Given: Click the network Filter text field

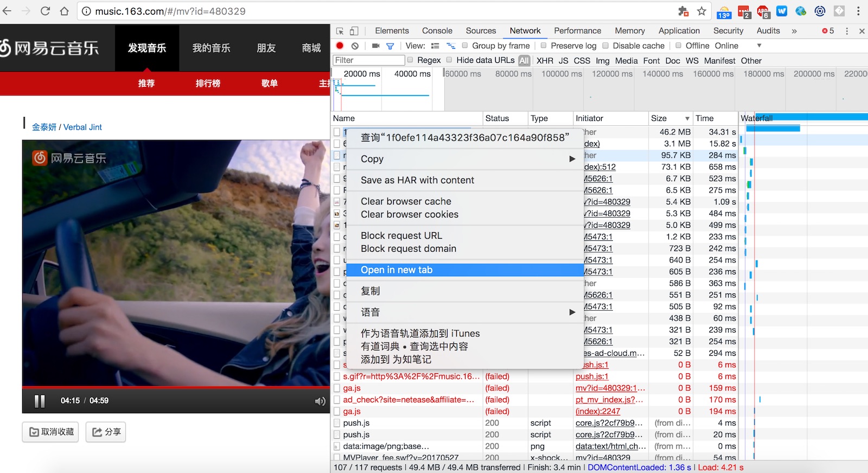Looking at the screenshot, I should [368, 60].
